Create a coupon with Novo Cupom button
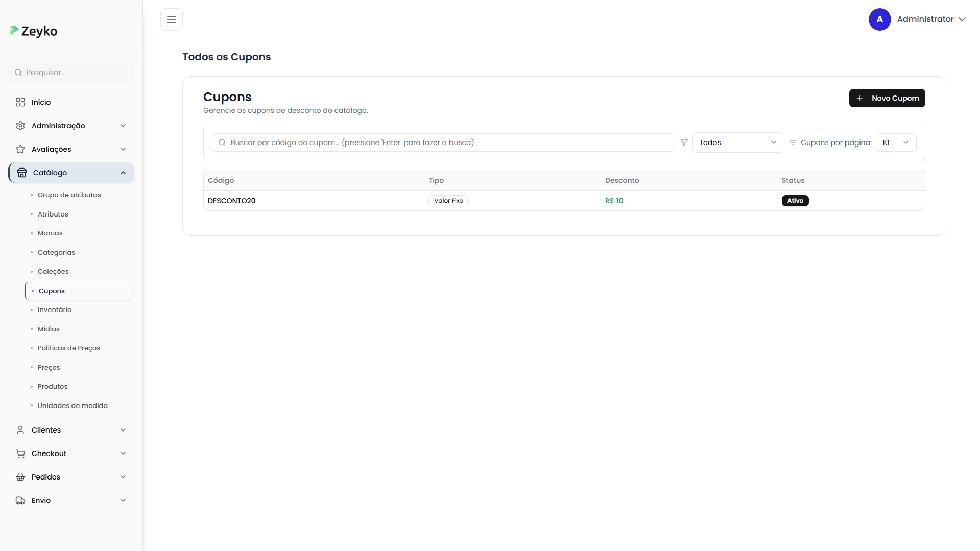Screen dimensions: 980x551 coord(887,98)
